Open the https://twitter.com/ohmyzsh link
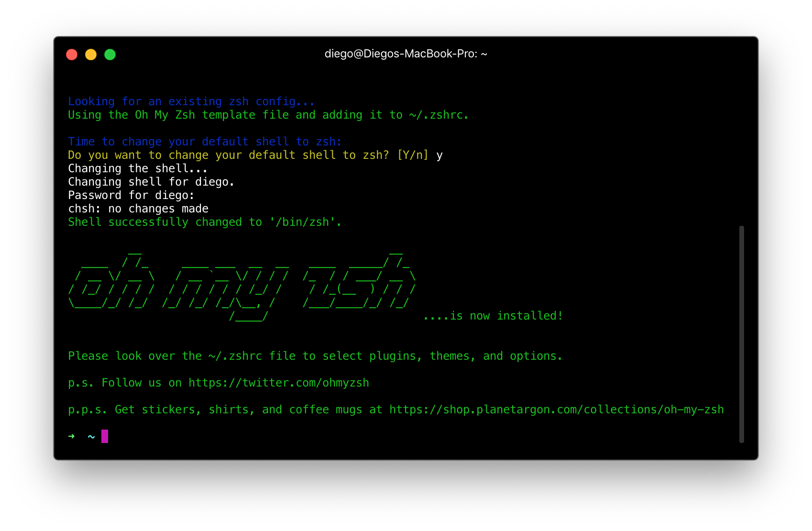Viewport: 812px width, 531px height. coord(279,383)
